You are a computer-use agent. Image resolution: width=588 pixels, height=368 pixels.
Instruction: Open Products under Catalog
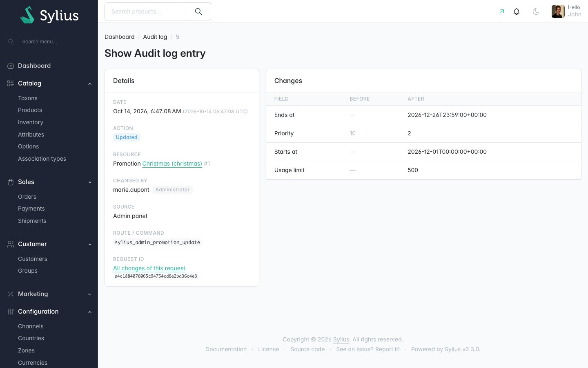30,110
